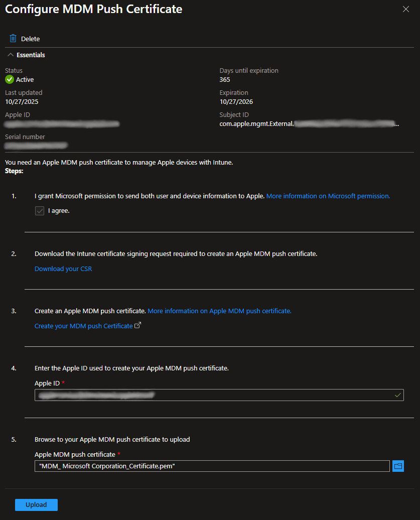Screen dimensions: 420x520
Task: Collapse the Essentials section chevron
Action: (11, 55)
